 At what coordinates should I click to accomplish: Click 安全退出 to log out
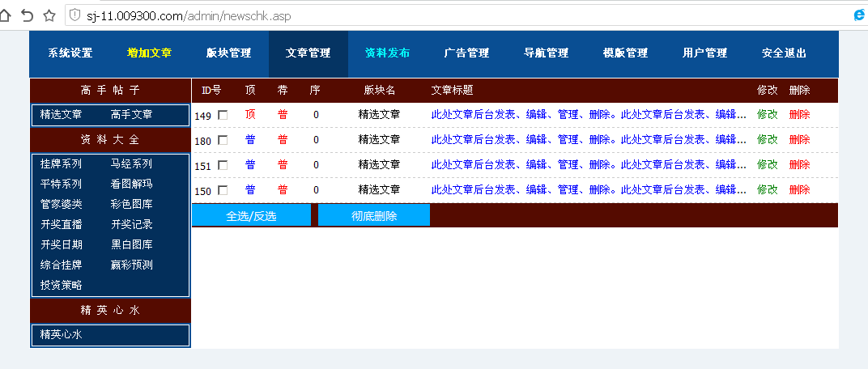pyautogui.click(x=784, y=53)
